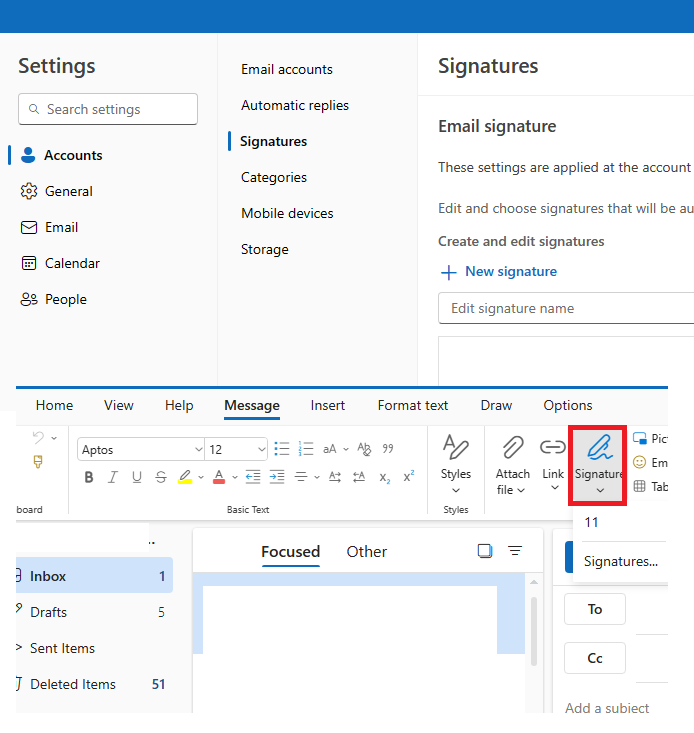Open the Options ribbon tab
The width and height of the screenshot is (694, 733).
coord(568,405)
